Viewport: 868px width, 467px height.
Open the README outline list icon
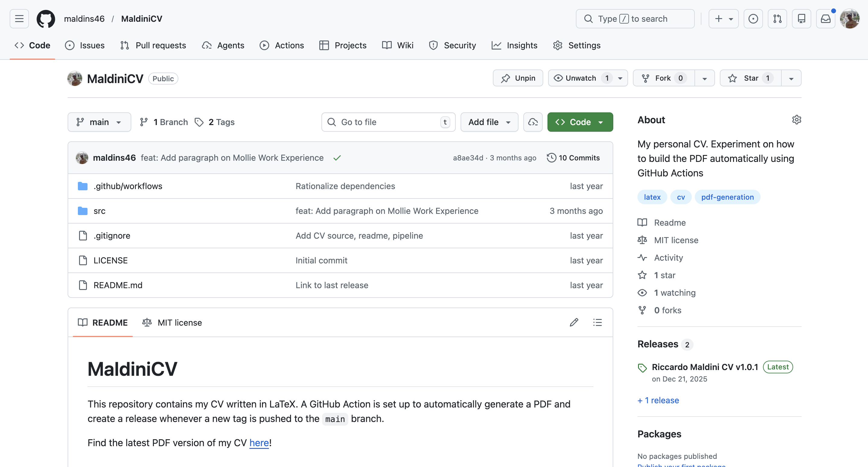pos(597,322)
